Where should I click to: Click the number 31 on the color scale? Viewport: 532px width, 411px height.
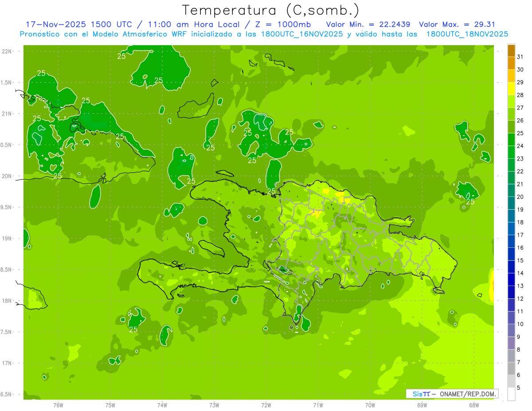[520, 57]
